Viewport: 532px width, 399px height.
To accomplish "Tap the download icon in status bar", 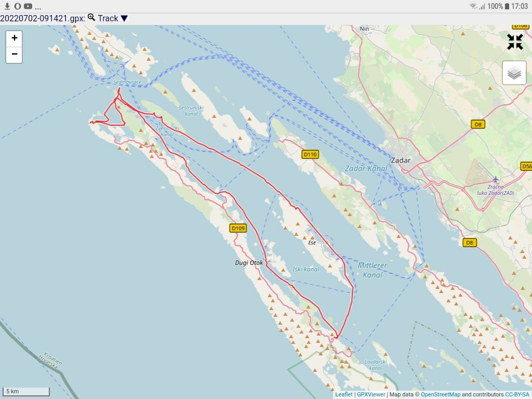I will [x=7, y=6].
